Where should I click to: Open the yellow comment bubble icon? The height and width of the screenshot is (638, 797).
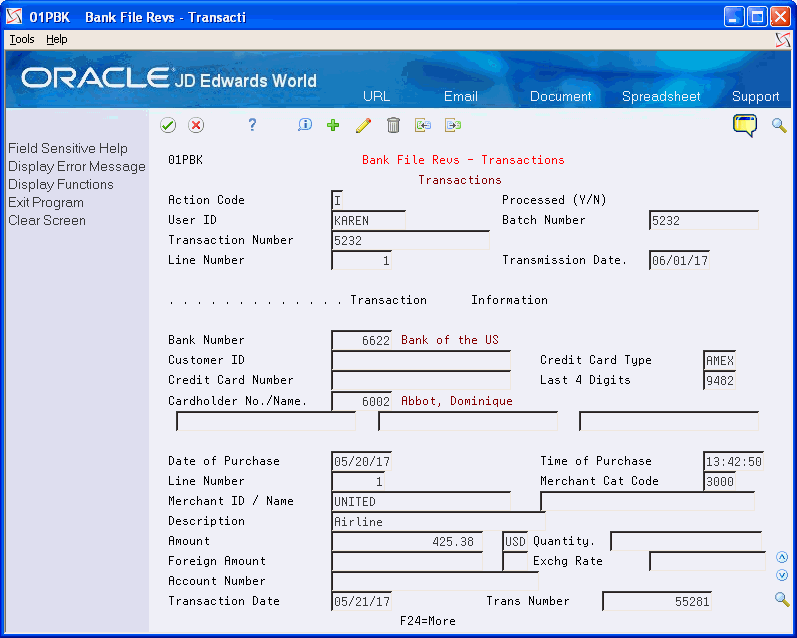coord(745,125)
